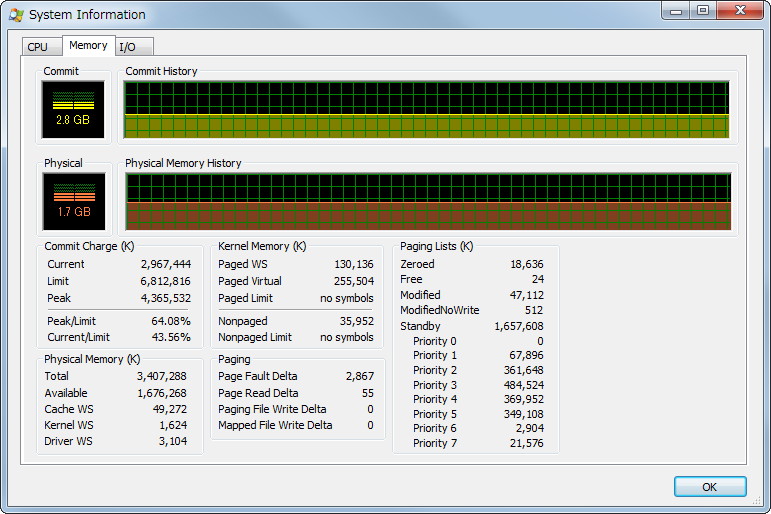
Task: Maximize the System Information window
Action: click(703, 10)
